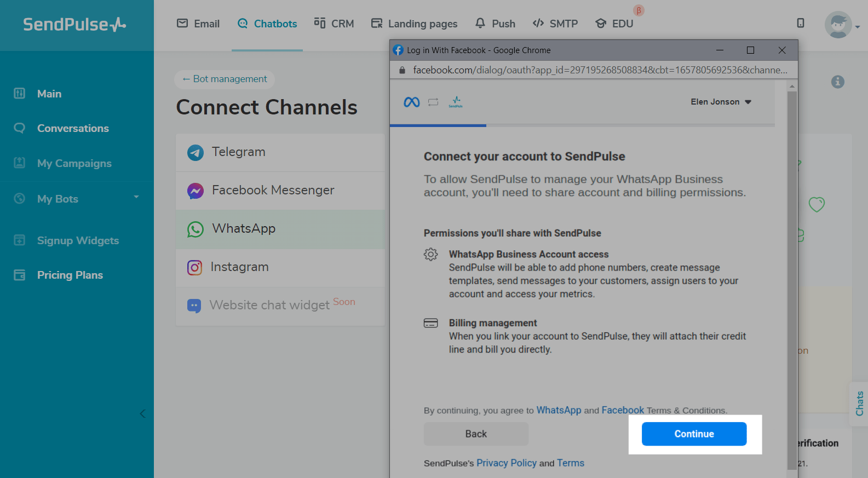Select the Instagram channel
The width and height of the screenshot is (868, 478).
click(x=280, y=267)
